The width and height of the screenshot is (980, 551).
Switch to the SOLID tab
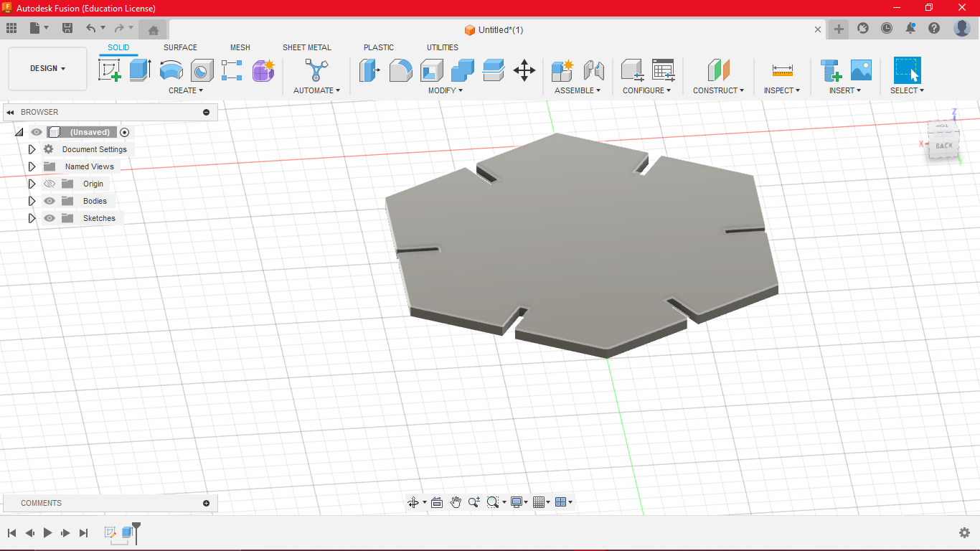click(x=118, y=47)
